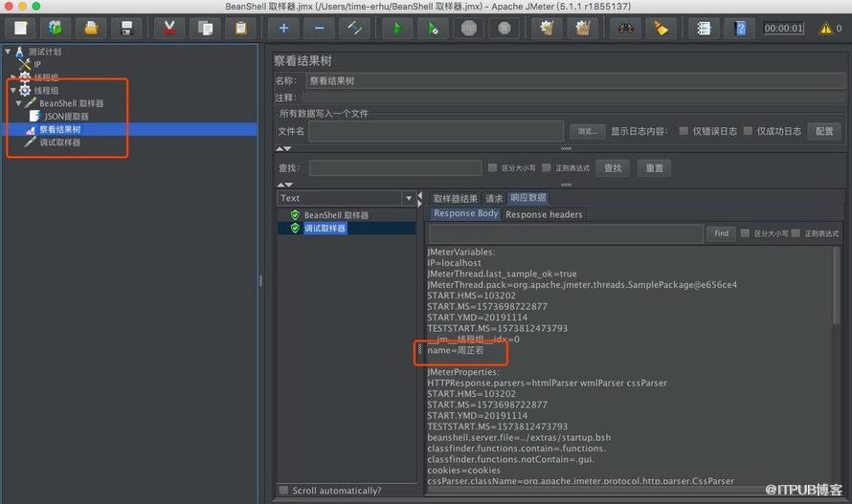Clear all results
Viewport: 852px width, 504px height.
[x=582, y=29]
